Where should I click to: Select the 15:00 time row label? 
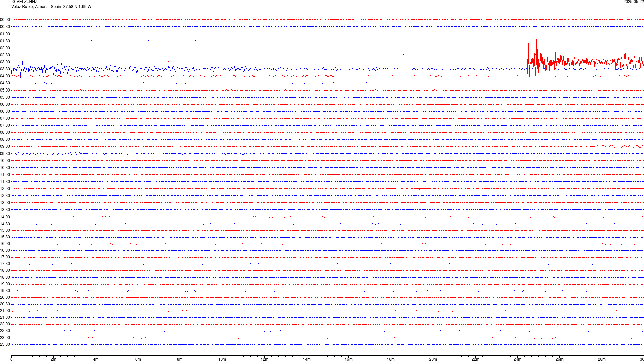[5, 230]
